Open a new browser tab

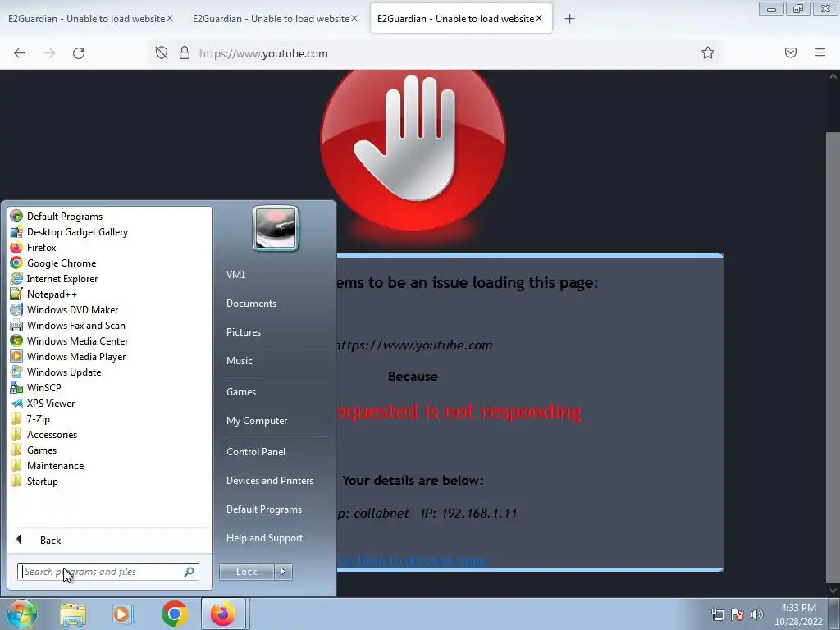pyautogui.click(x=569, y=19)
